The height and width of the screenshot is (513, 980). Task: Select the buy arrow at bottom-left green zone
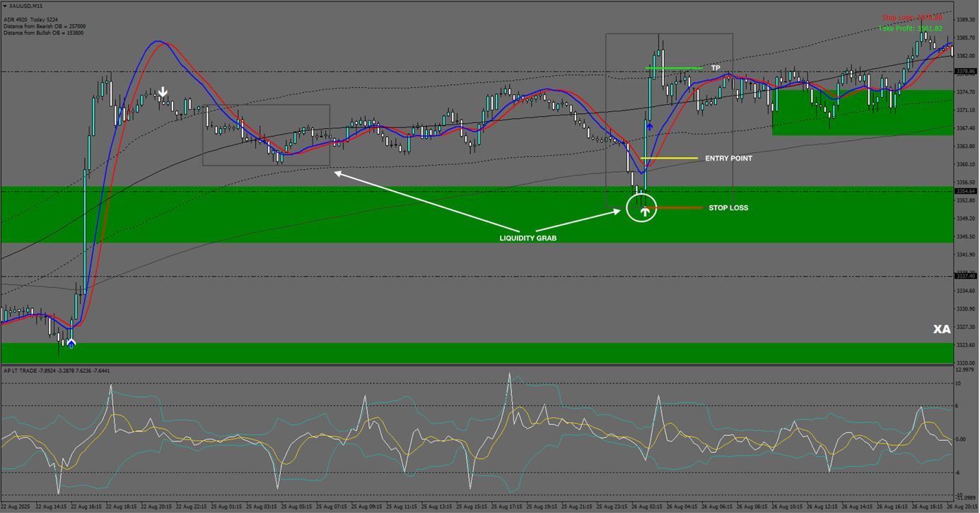pos(71,343)
